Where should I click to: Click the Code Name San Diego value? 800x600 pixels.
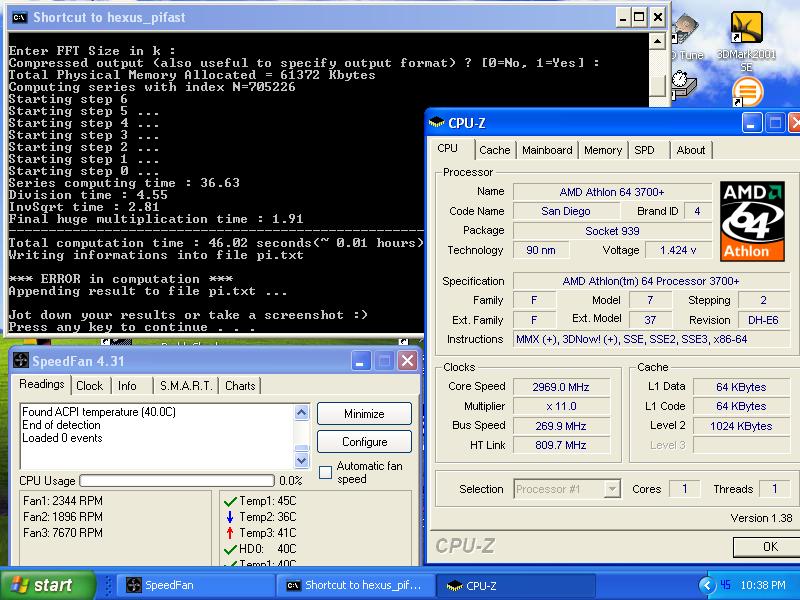(x=566, y=211)
